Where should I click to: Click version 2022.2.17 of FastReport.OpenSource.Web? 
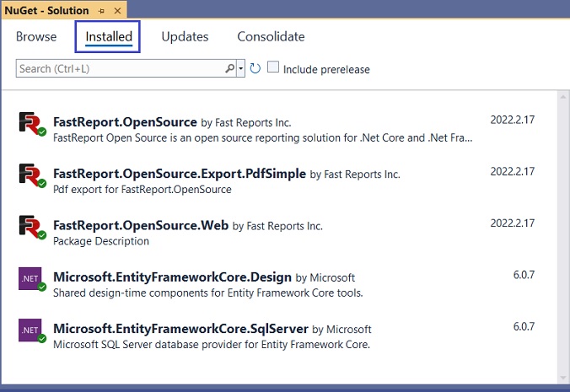tap(512, 223)
